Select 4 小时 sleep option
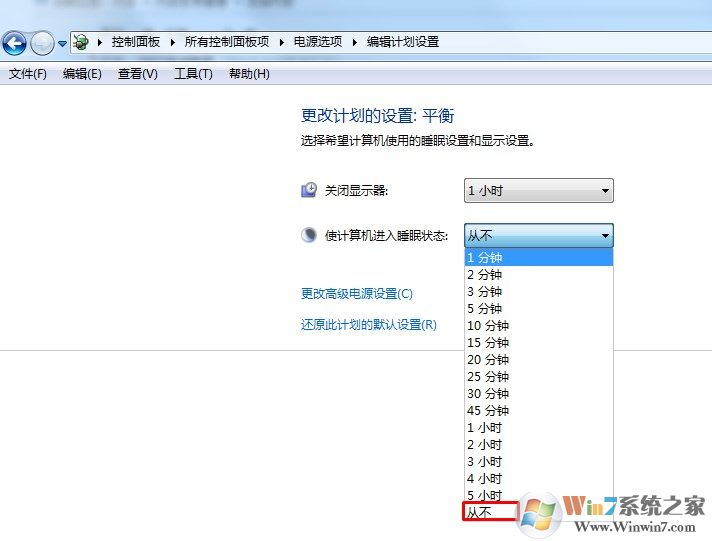Screen dimensions: 712x541 tap(539, 478)
